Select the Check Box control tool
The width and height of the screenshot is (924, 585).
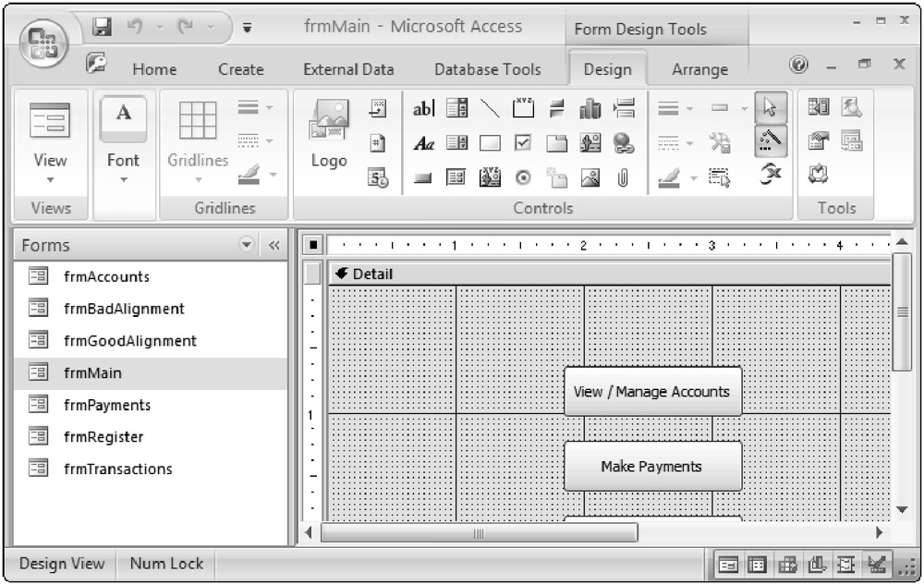524,143
